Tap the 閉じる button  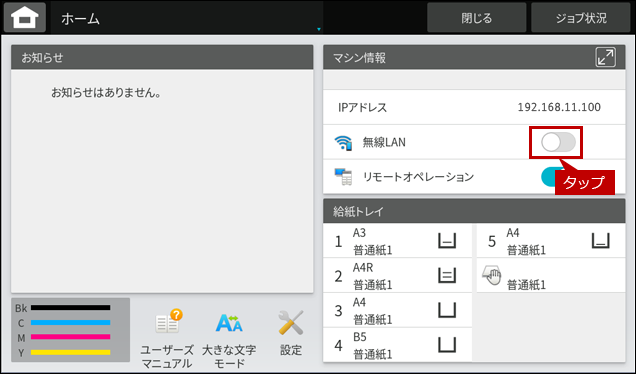click(x=477, y=17)
